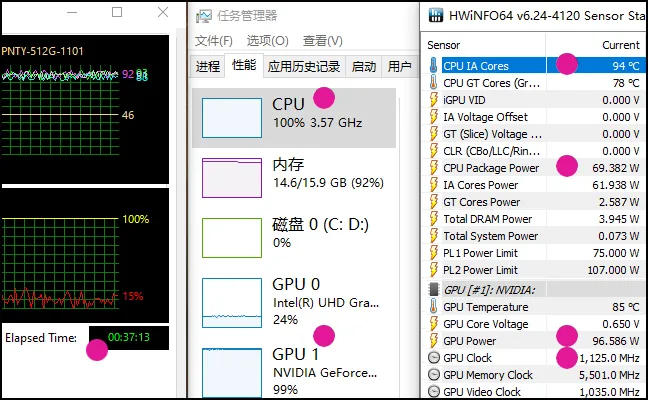Click the lightning icon beside iGPU VID

pyautogui.click(x=434, y=100)
